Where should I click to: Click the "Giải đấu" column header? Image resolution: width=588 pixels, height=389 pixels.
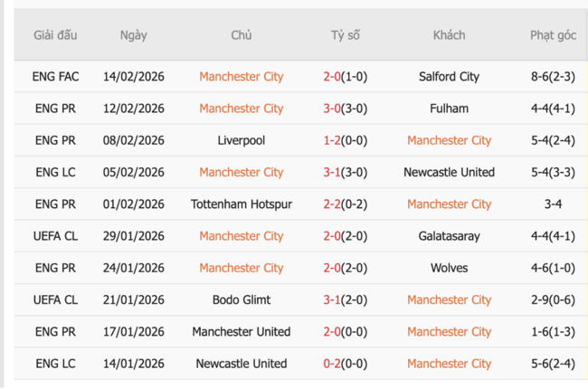click(55, 35)
